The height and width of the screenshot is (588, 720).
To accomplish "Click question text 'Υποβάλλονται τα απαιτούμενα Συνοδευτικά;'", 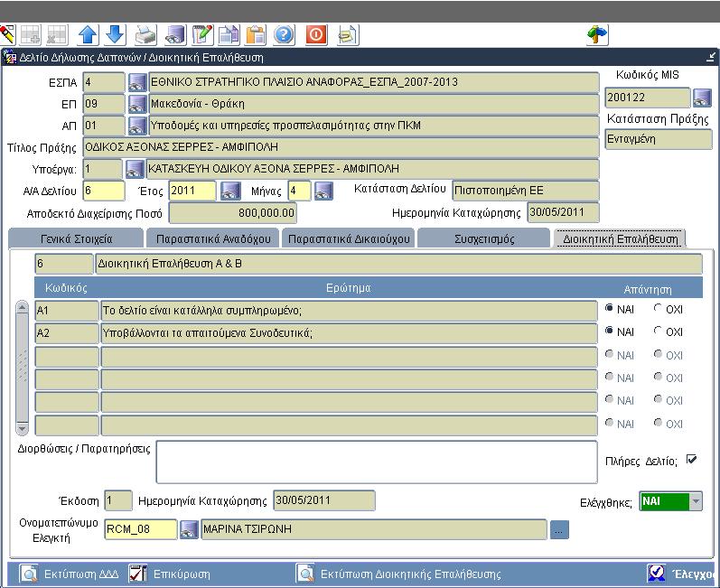I will click(x=207, y=333).
